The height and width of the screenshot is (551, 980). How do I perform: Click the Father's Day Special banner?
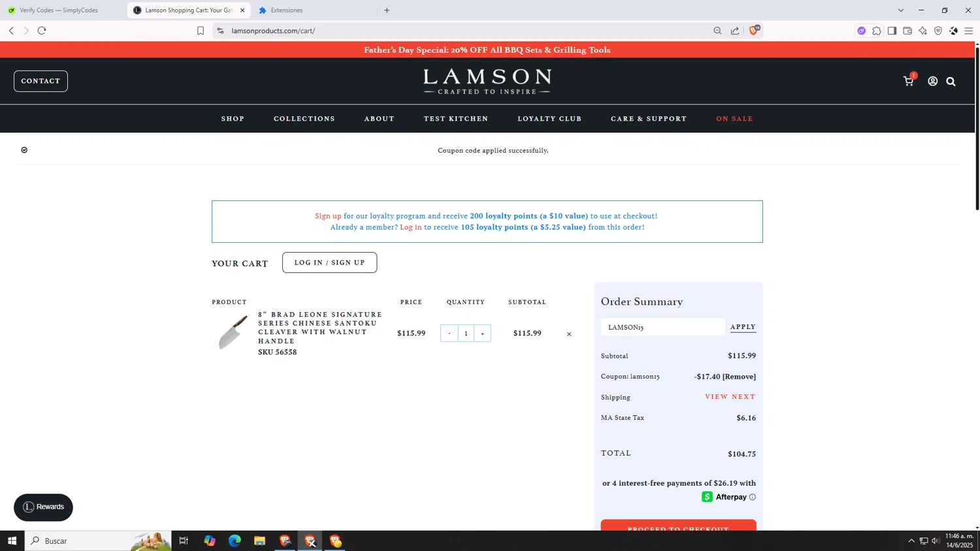(x=487, y=50)
